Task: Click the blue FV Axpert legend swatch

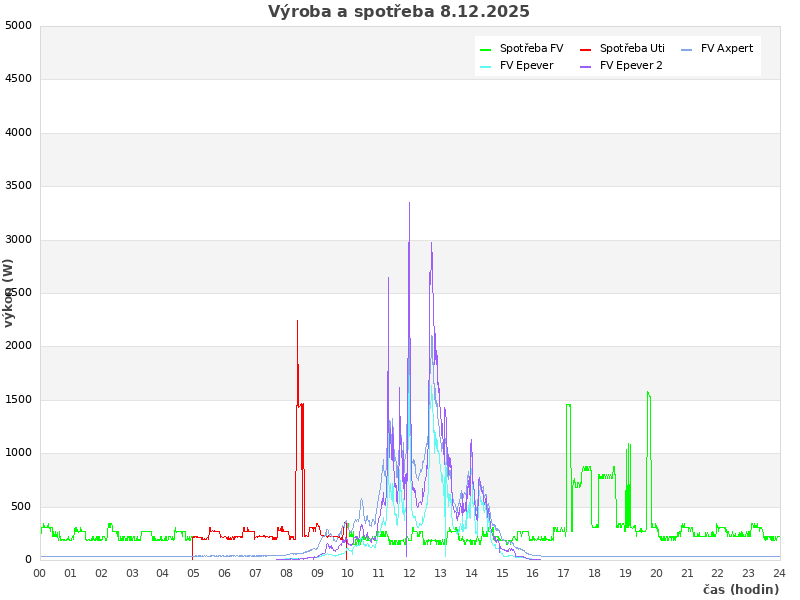Action: click(687, 49)
